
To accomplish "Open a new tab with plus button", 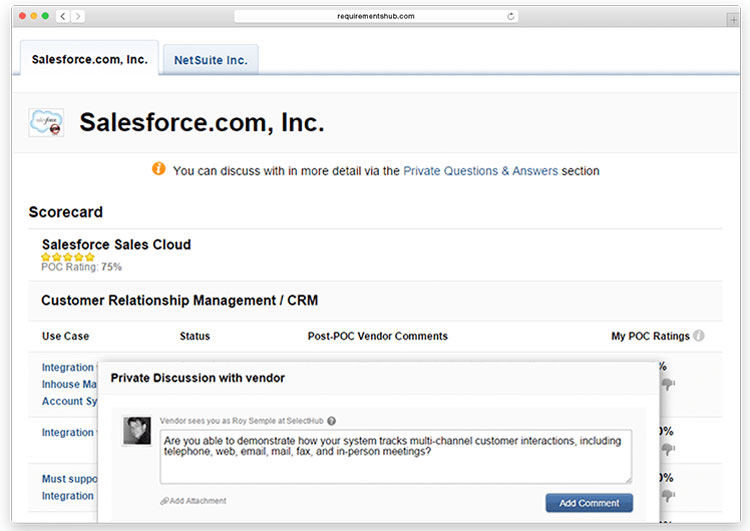I will point(733,20).
